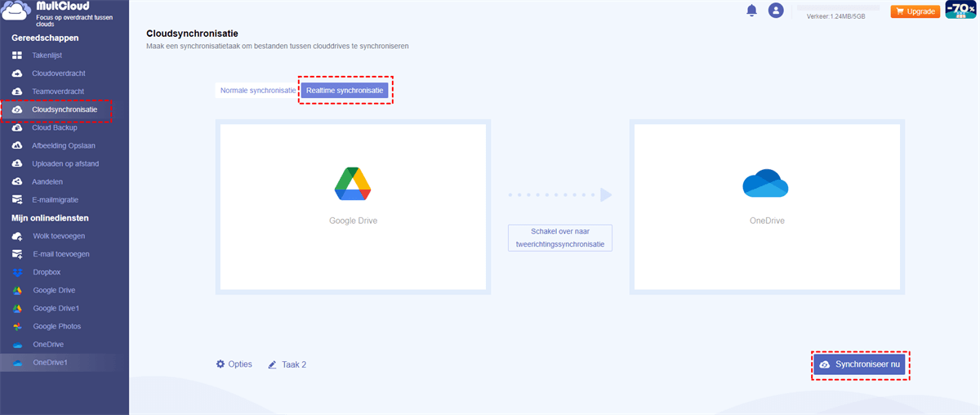Click the Aandelen share icon
Screen dimensions: 980x415
[x=17, y=181]
